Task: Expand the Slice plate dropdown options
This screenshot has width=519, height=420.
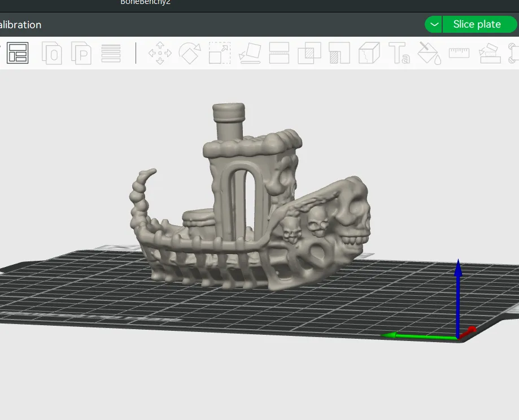Action: coord(433,24)
